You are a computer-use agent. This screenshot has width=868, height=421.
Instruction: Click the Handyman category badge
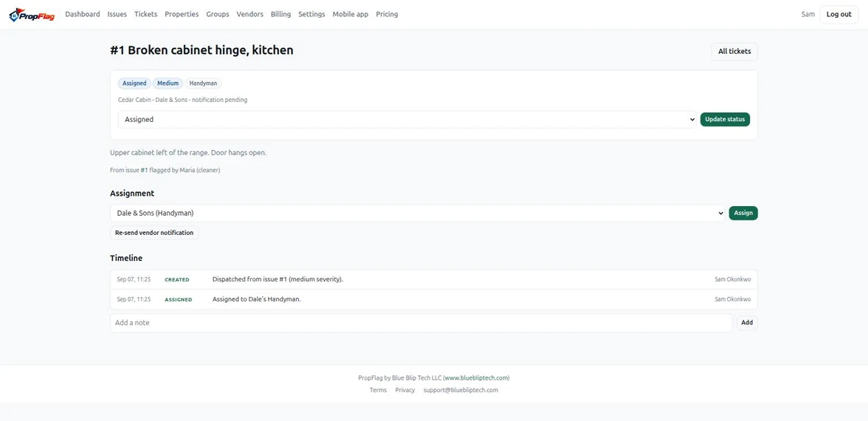coord(203,83)
